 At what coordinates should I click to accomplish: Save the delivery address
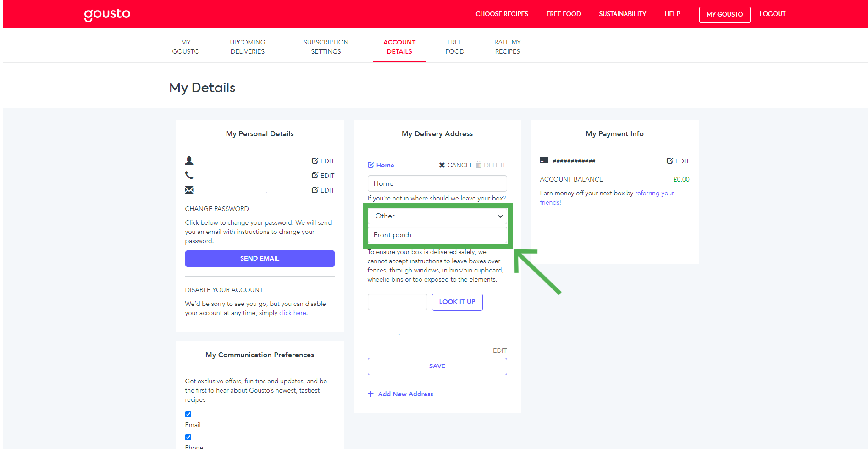437,366
